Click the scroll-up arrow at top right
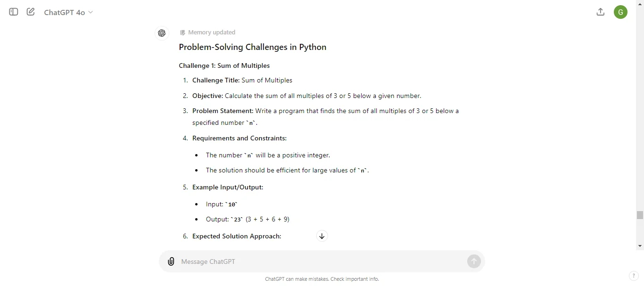Screen dimensions: 644x286 [x=640, y=4]
